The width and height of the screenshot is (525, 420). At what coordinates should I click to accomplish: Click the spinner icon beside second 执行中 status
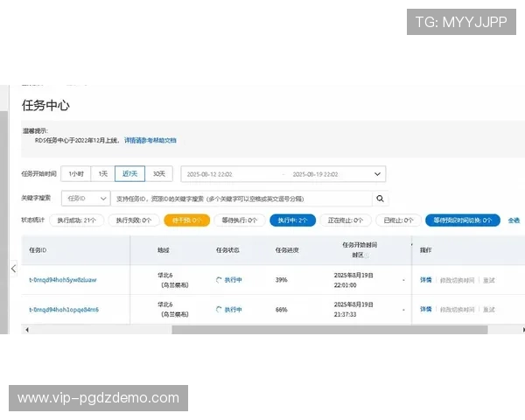(219, 310)
